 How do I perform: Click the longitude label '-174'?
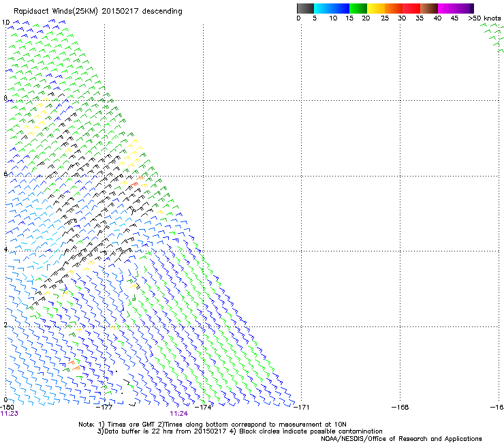click(x=203, y=408)
